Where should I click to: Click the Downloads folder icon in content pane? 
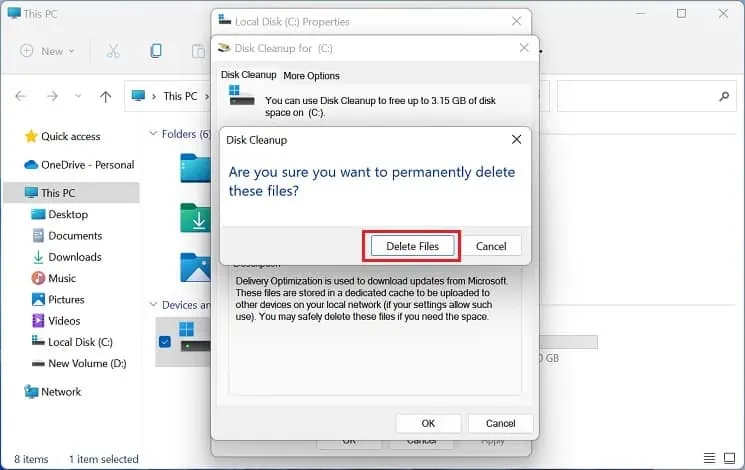coord(195,218)
